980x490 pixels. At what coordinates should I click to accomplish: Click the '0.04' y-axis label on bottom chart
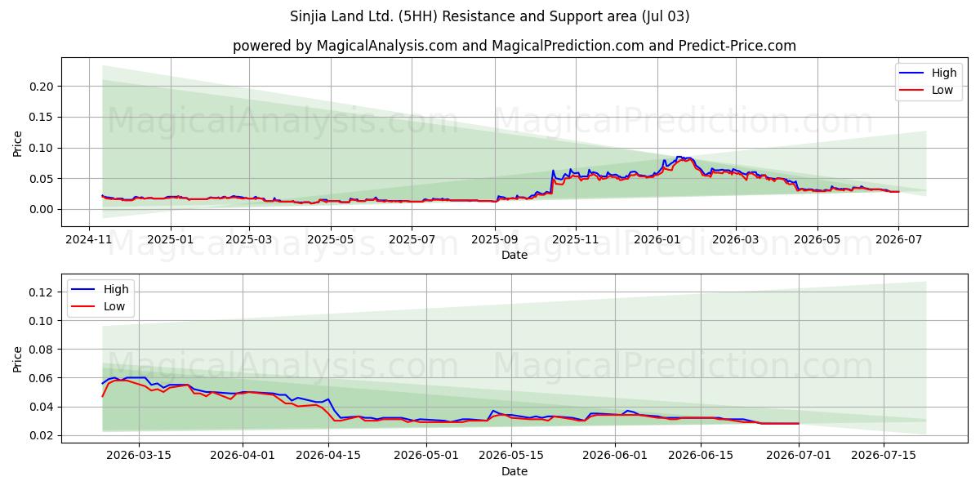(42, 407)
